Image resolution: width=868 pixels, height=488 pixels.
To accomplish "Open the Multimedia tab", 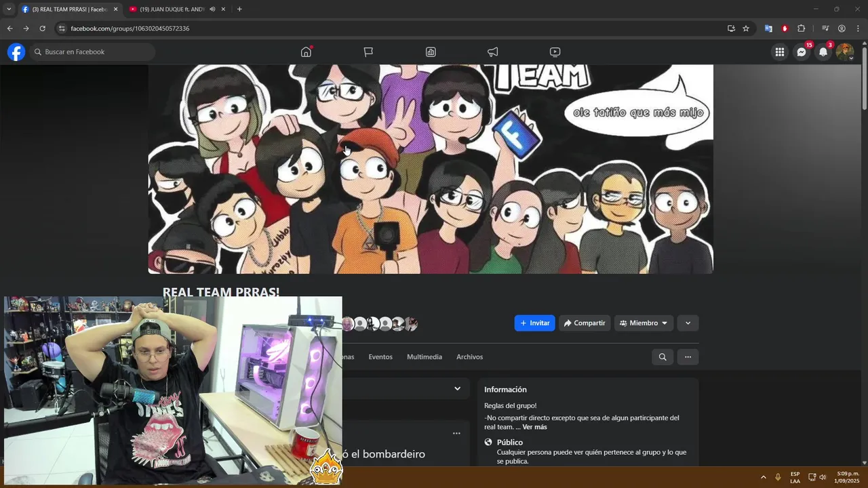I will tap(425, 357).
